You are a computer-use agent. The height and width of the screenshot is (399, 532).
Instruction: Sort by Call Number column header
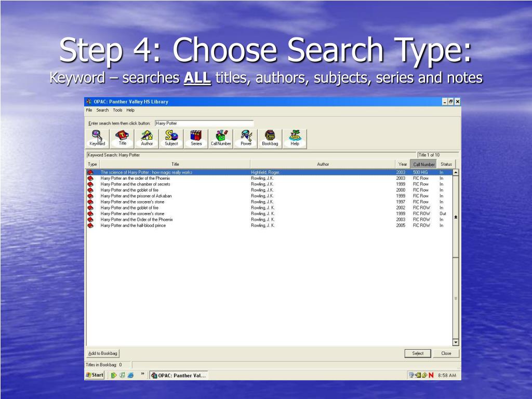(424, 164)
